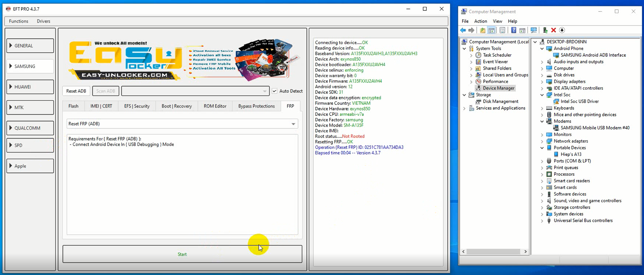
Task: Click Task Scheduler clock icon
Action: [x=479, y=55]
